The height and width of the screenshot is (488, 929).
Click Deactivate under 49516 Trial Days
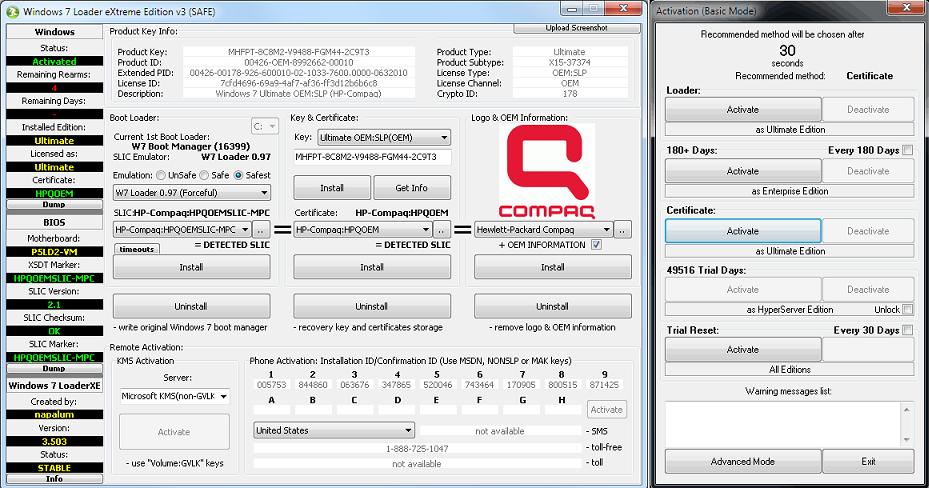point(868,290)
